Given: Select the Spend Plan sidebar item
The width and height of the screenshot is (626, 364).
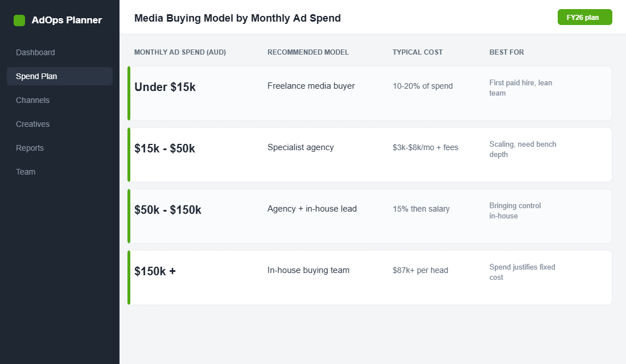Looking at the screenshot, I should click(x=60, y=76).
